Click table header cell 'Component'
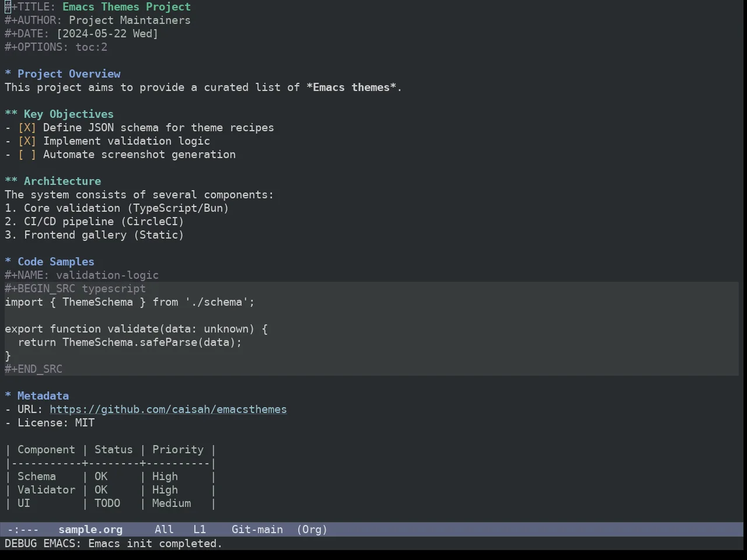This screenshot has height=560, width=747. pyautogui.click(x=46, y=450)
